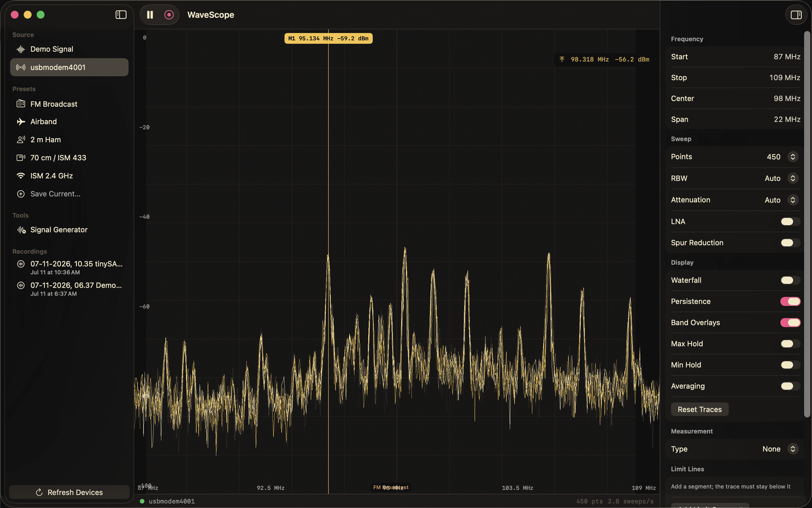Click the Demo Signal waveform icon

[21, 49]
